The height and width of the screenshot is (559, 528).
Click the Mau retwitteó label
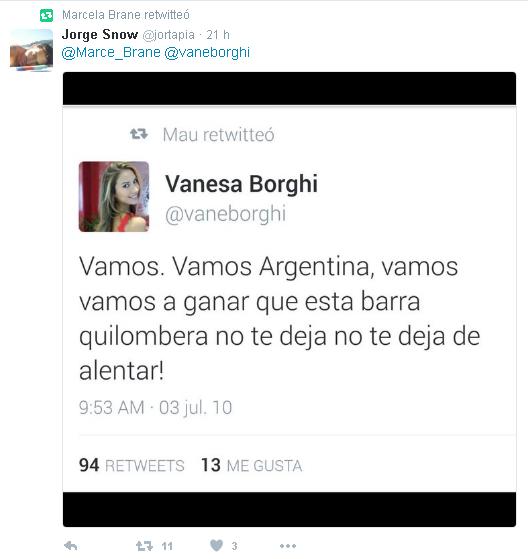219,135
